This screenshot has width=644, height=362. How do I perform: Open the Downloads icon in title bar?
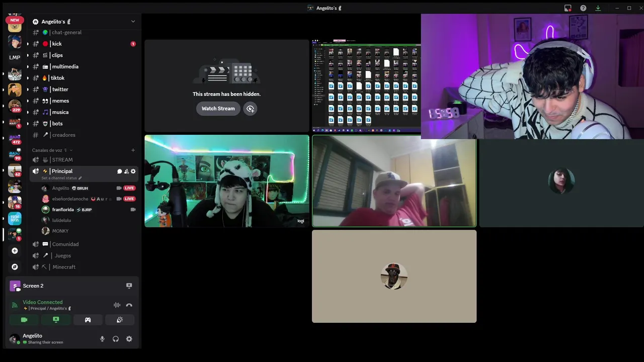598,8
